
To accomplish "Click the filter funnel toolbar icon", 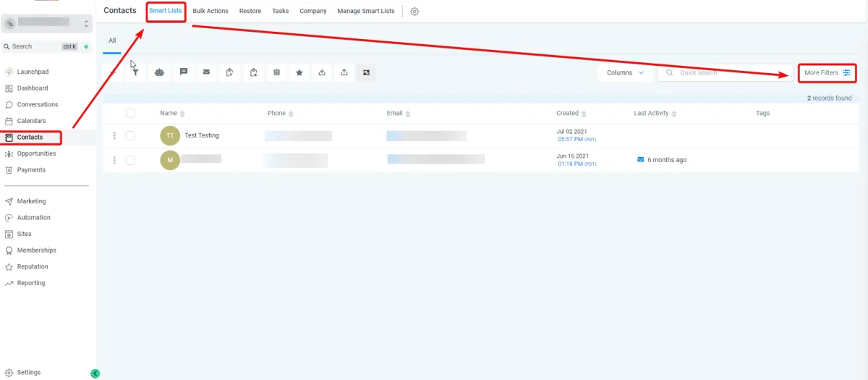I will pyautogui.click(x=135, y=72).
